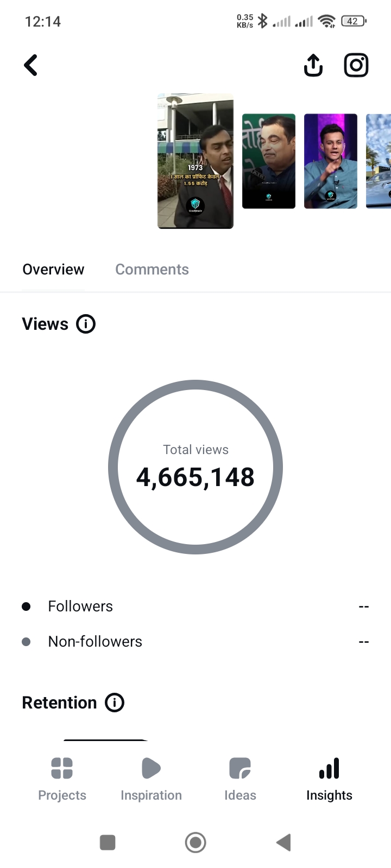Viewport: 391px width, 868px height.
Task: Tap the Total views circle chart
Action: click(x=195, y=467)
